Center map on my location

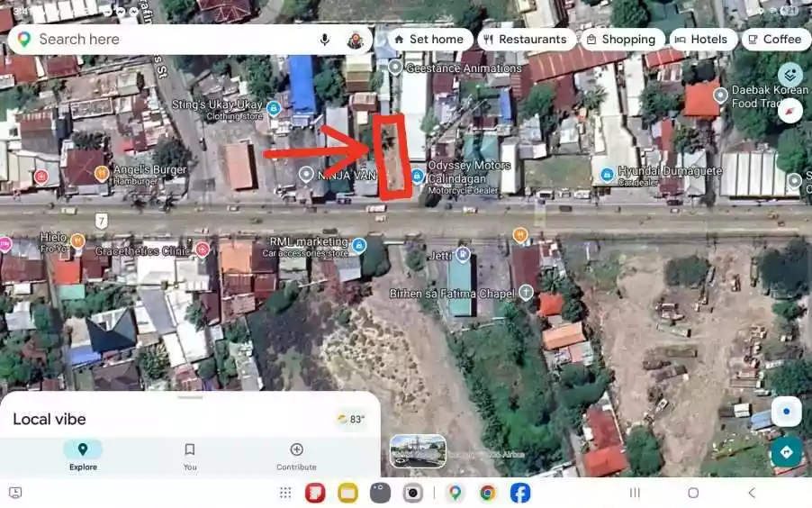pos(786,412)
